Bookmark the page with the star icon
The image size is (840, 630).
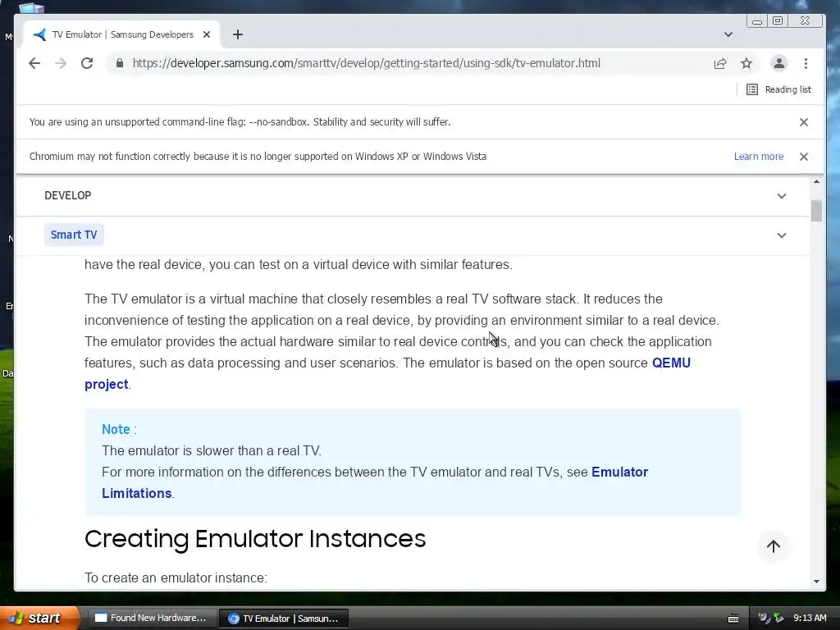[746, 63]
